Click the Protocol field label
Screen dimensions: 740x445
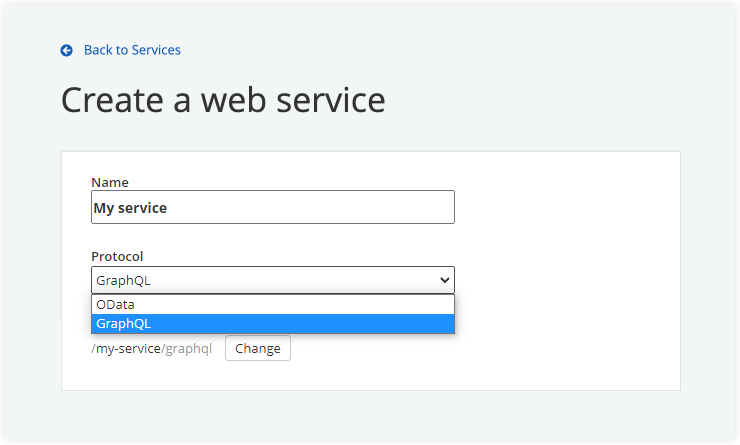point(117,256)
